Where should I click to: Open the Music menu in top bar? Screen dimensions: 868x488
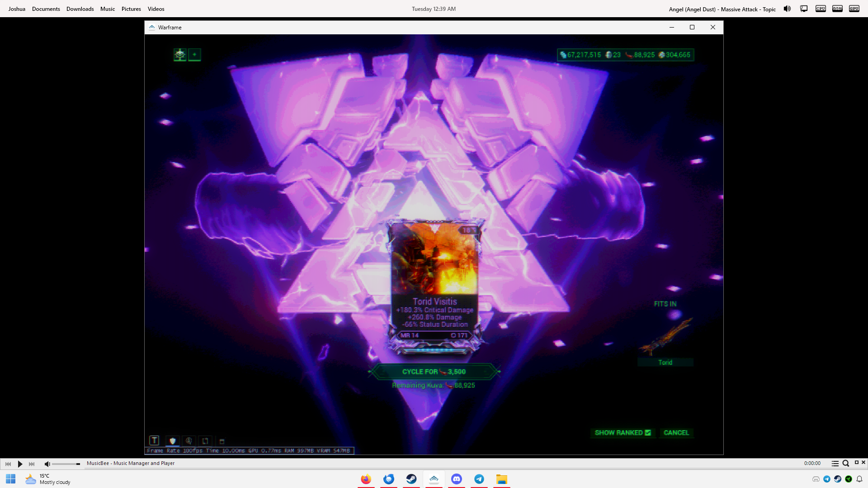[x=108, y=9]
